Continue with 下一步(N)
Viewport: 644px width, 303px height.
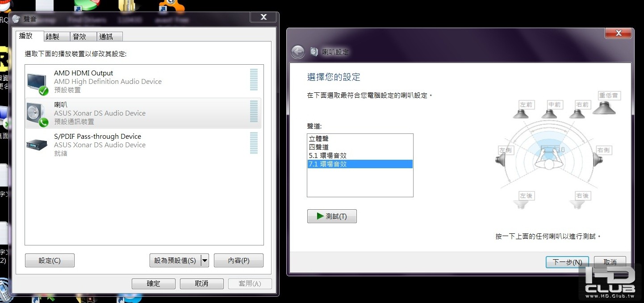(x=567, y=262)
